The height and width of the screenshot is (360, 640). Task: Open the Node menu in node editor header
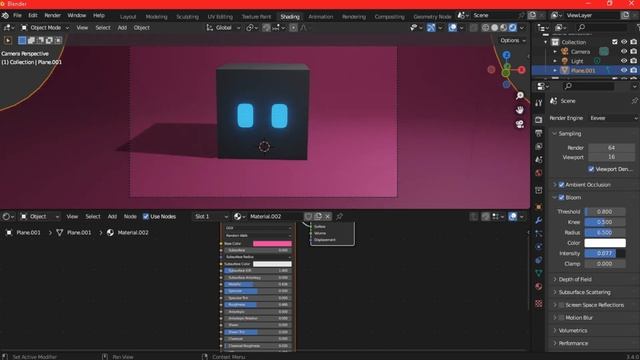[x=130, y=216]
